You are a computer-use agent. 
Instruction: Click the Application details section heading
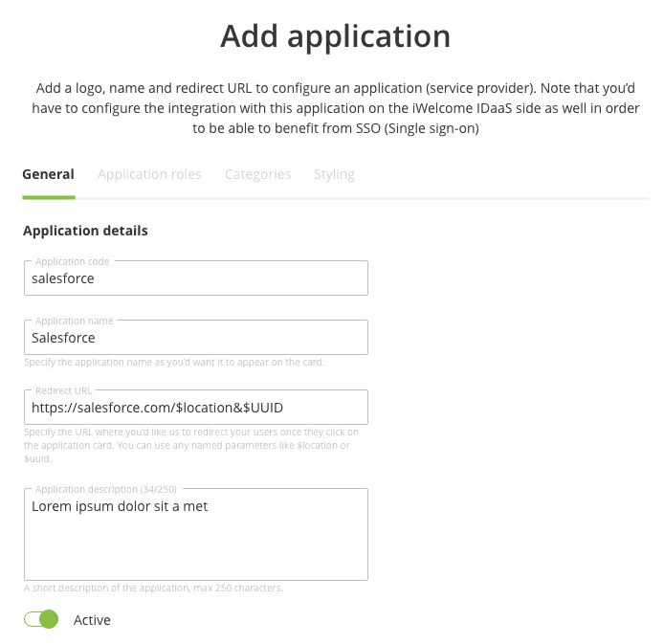click(85, 231)
